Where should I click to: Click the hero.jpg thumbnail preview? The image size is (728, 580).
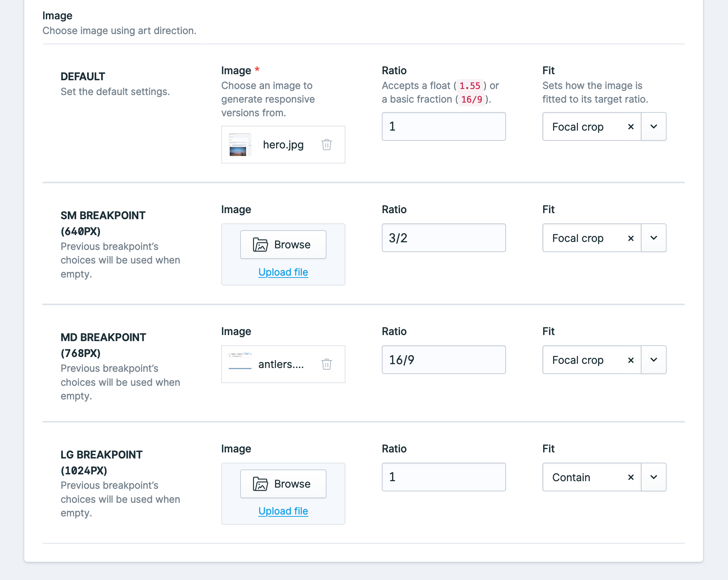point(240,145)
